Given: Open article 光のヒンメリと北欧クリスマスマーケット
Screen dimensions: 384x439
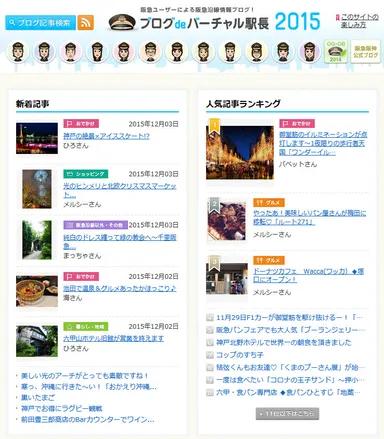Looking at the screenshot, I should (x=120, y=190).
